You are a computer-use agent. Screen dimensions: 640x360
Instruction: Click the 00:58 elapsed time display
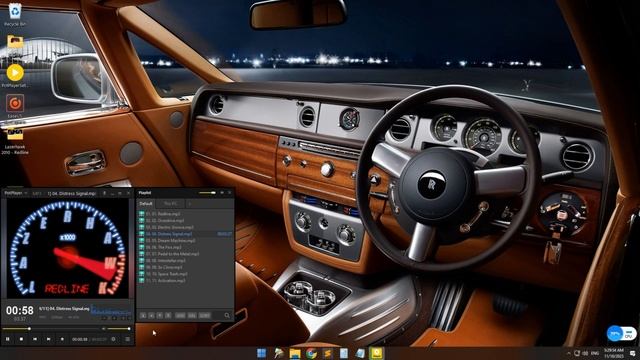[20, 311]
